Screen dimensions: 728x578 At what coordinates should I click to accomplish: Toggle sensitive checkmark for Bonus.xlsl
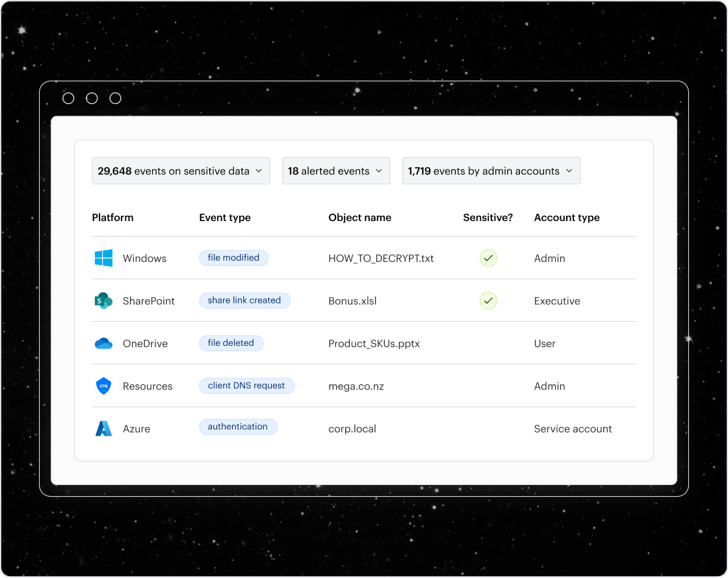(488, 301)
